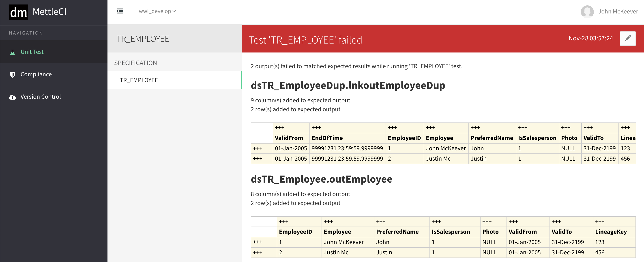The width and height of the screenshot is (644, 262).
Task: Open Unit Test navigation item
Action: tap(32, 52)
